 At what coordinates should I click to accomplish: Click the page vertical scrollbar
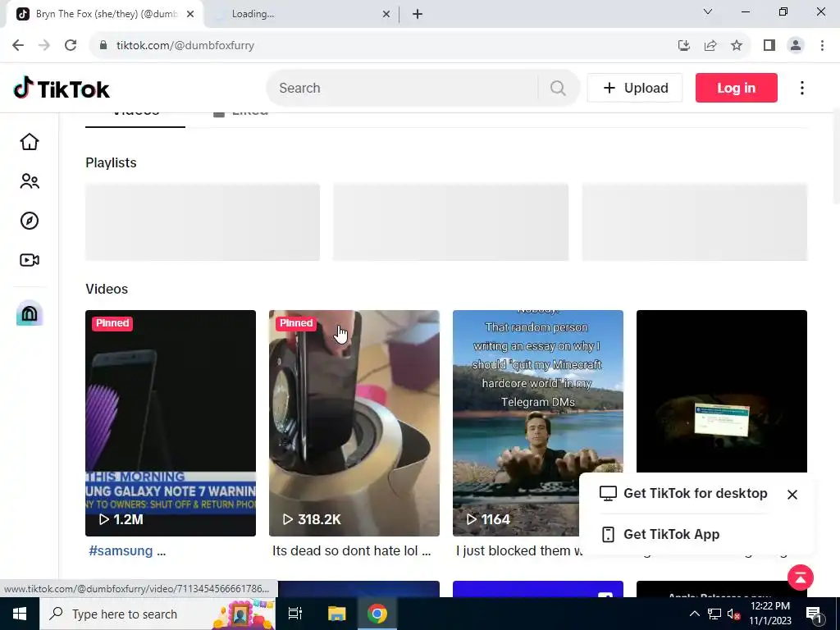pyautogui.click(x=836, y=155)
